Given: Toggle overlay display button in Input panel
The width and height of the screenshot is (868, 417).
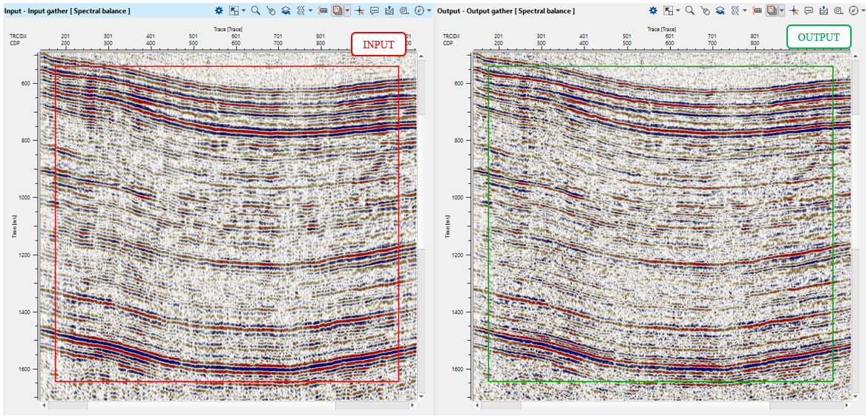Looking at the screenshot, I should tap(338, 11).
